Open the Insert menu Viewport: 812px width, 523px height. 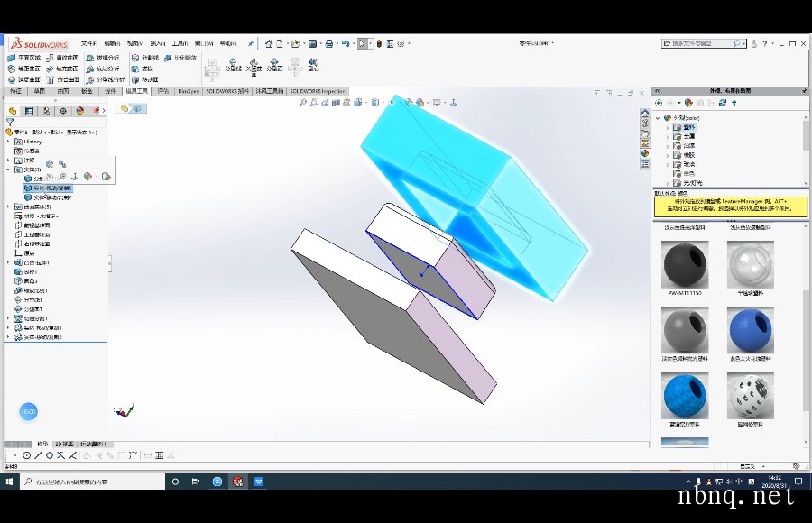click(x=158, y=44)
